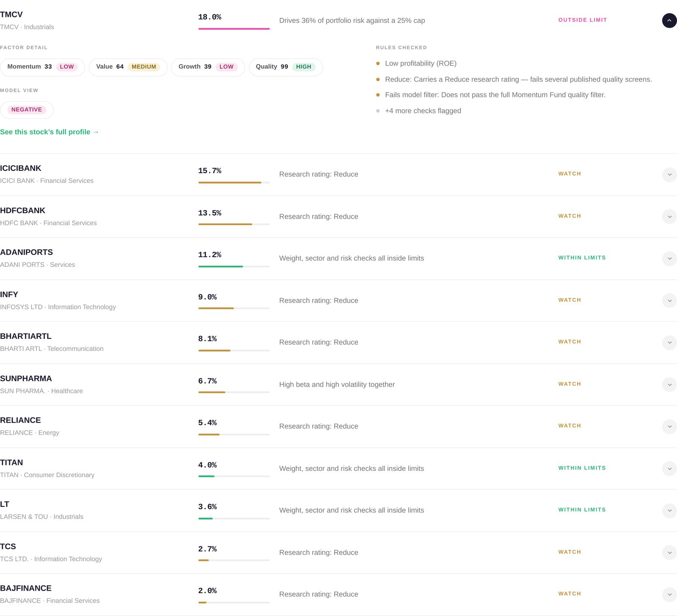
Task: Click the 'Reduce: Carries a Reduce research rating' rule
Action: pyautogui.click(x=518, y=80)
